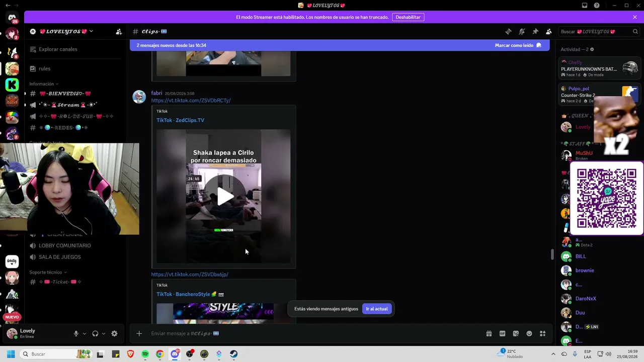Viewport: 644px width, 362px height.
Task: Open the ZSVDbRCTy TikTok link
Action: [x=191, y=101]
